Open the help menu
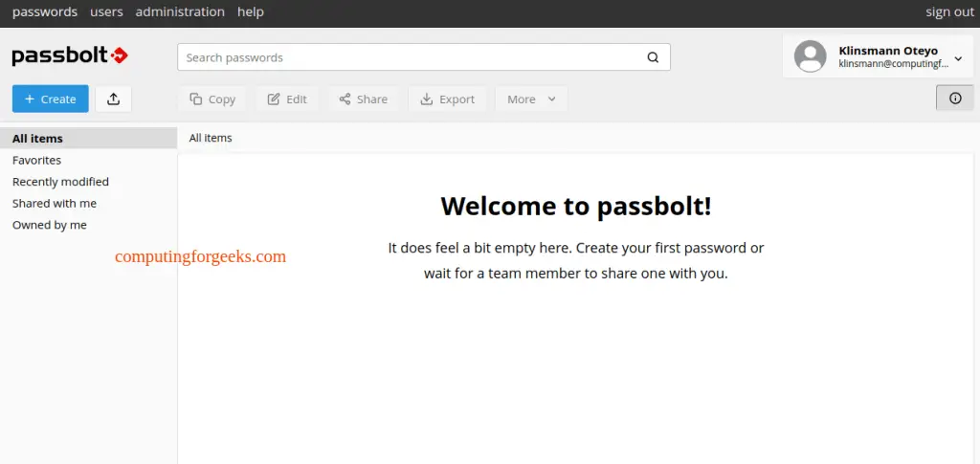The width and height of the screenshot is (980, 464). [251, 11]
